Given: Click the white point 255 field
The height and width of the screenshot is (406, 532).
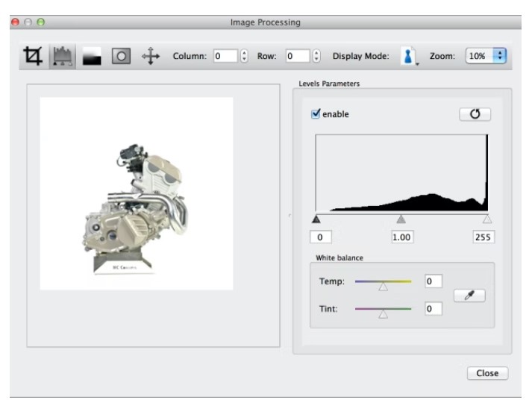Looking at the screenshot, I should click(484, 237).
